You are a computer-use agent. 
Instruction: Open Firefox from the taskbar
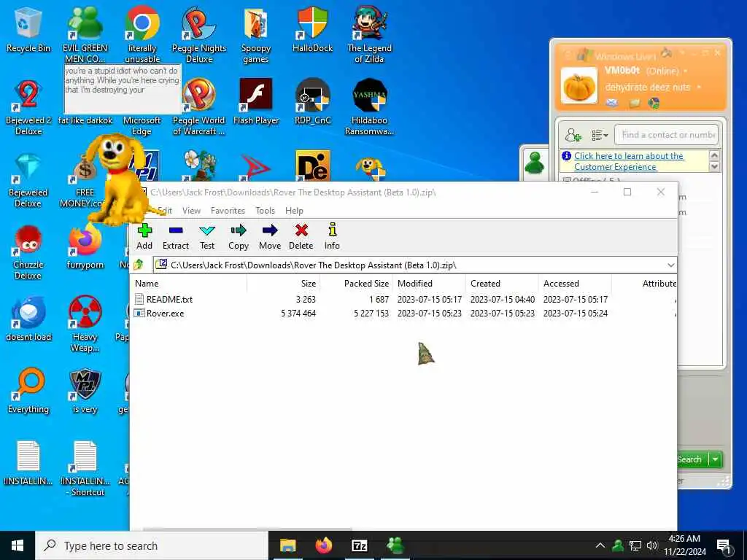tap(323, 545)
